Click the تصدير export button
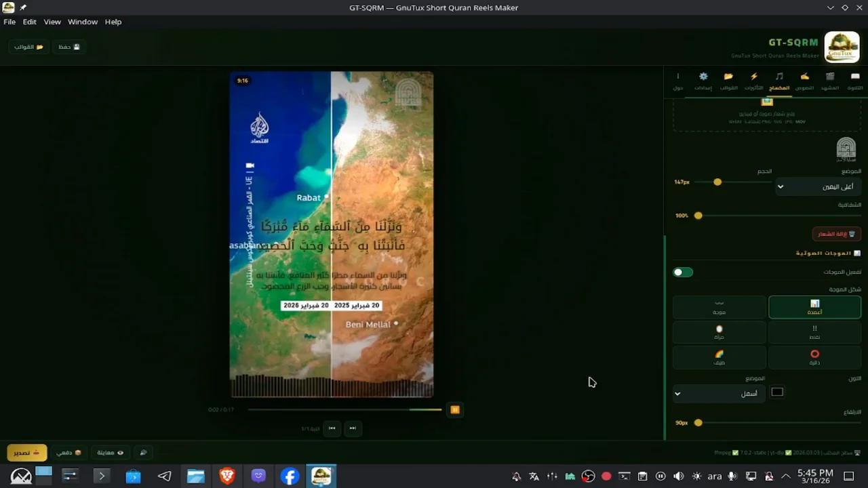Image resolution: width=868 pixels, height=488 pixels. (27, 452)
